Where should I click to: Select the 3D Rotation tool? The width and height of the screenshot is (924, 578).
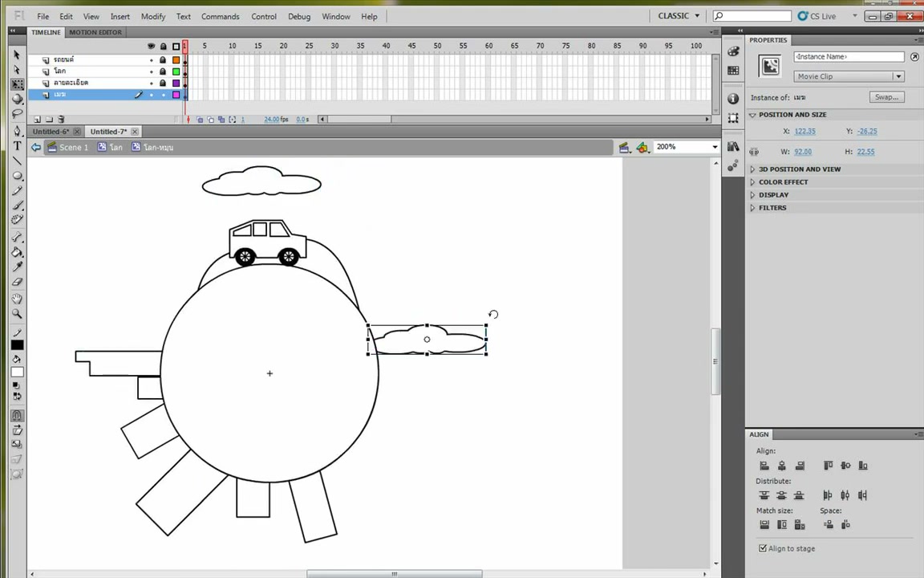click(x=17, y=99)
